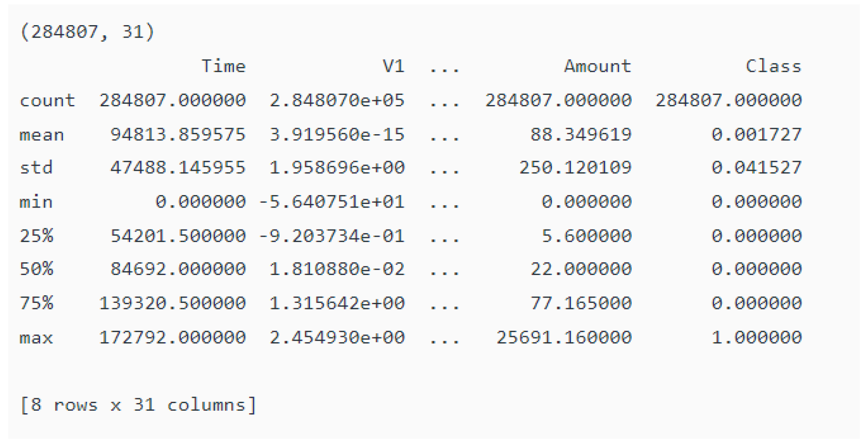The image size is (868, 442).
Task: Click the mean row label
Action: [x=42, y=135]
